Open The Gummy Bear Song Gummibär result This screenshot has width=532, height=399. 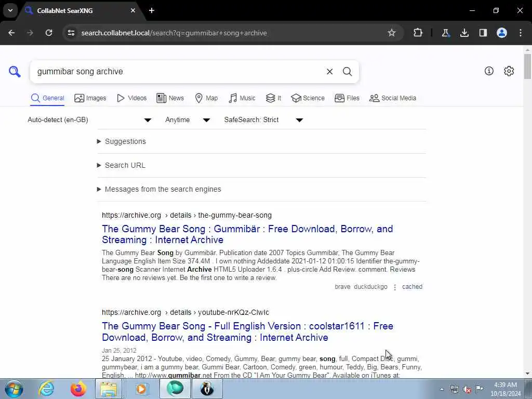[247, 234]
